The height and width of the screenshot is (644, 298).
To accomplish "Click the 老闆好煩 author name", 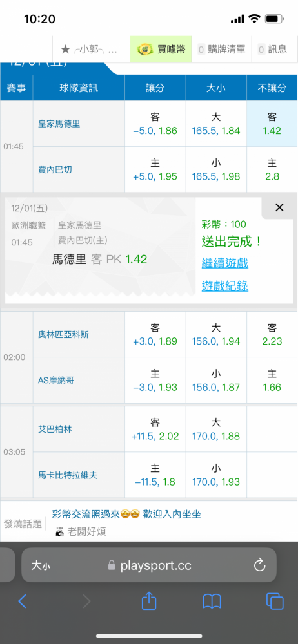I will pyautogui.click(x=86, y=532).
